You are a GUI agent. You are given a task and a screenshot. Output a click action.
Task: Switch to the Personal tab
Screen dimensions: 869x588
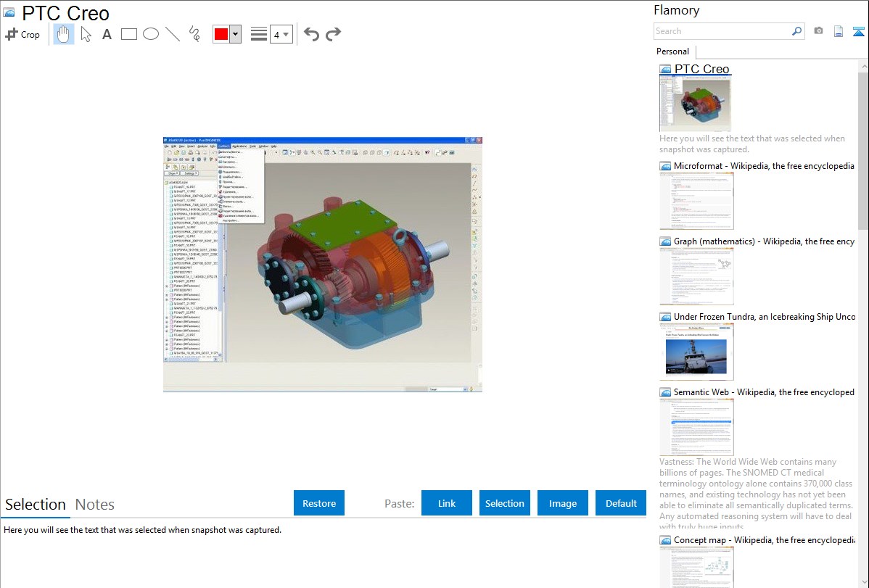(x=673, y=51)
